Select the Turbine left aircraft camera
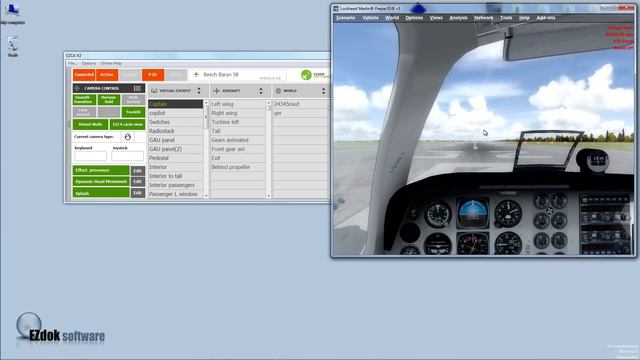This screenshot has width=640, height=360. point(238,122)
